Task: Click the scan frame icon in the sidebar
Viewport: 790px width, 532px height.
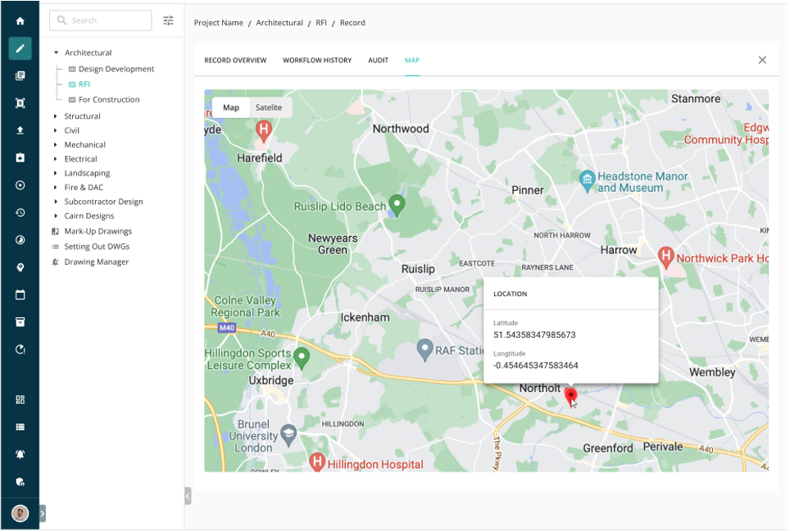Action: [x=20, y=103]
